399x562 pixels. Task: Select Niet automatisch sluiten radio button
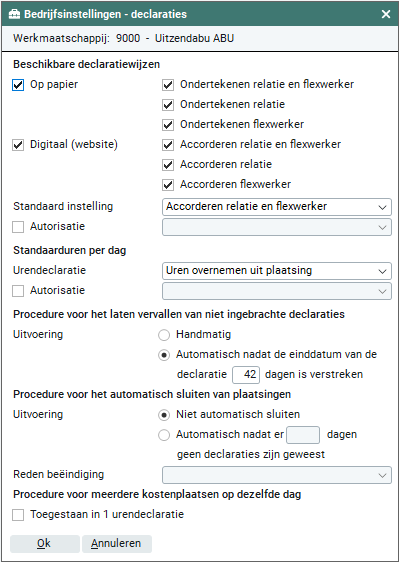click(x=164, y=415)
